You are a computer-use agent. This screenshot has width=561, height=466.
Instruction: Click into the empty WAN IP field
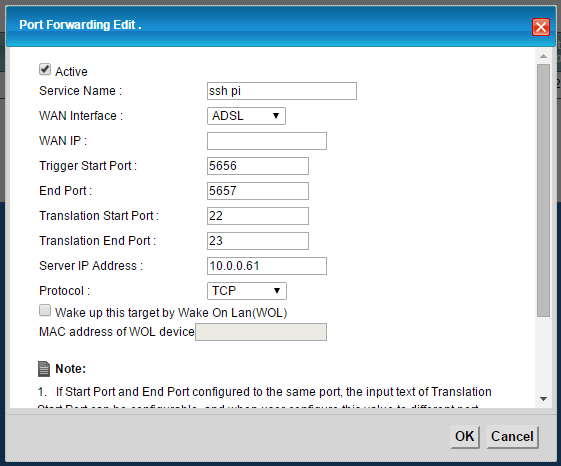click(267, 141)
